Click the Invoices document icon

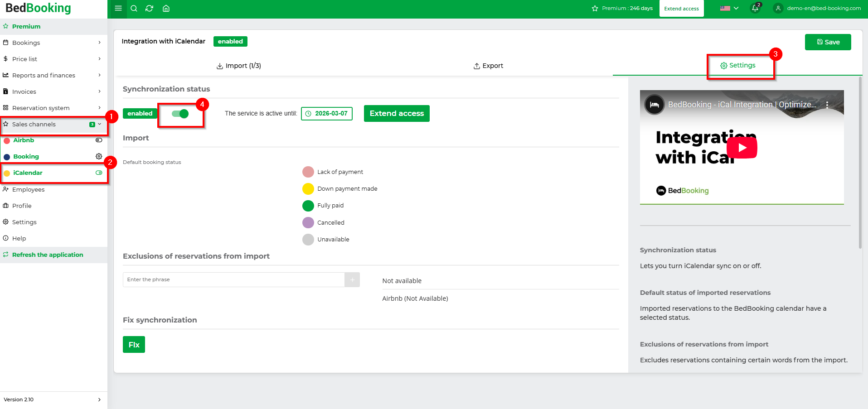point(6,91)
